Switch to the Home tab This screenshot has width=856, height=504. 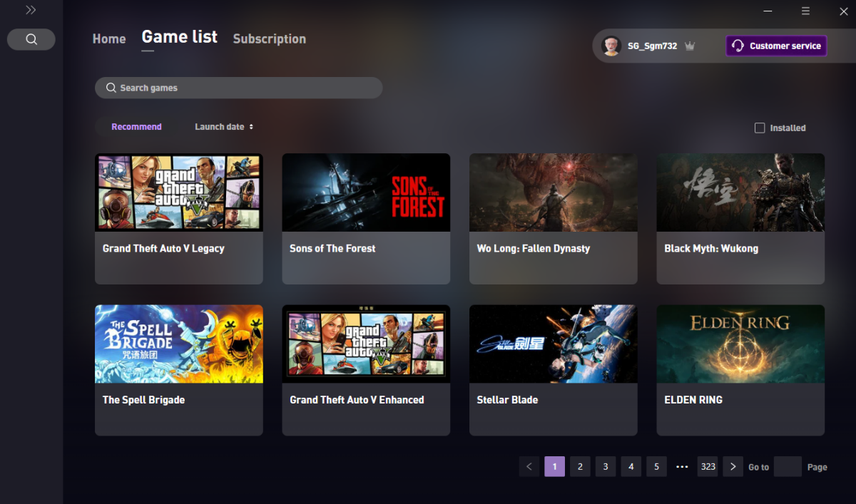[109, 39]
